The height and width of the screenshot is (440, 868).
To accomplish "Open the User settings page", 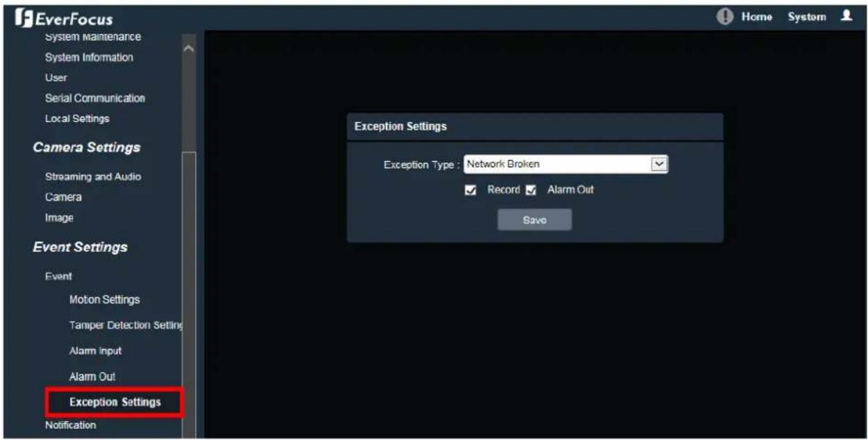I will pyautogui.click(x=55, y=78).
